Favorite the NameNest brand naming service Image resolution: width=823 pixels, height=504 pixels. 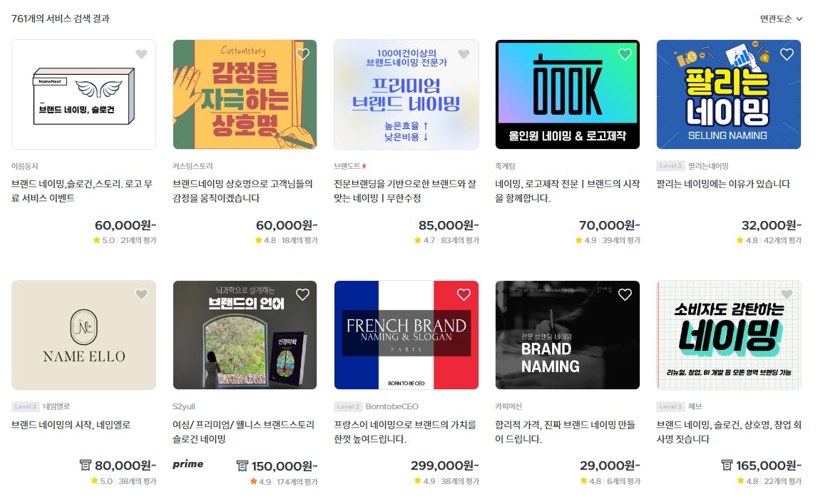coord(141,54)
